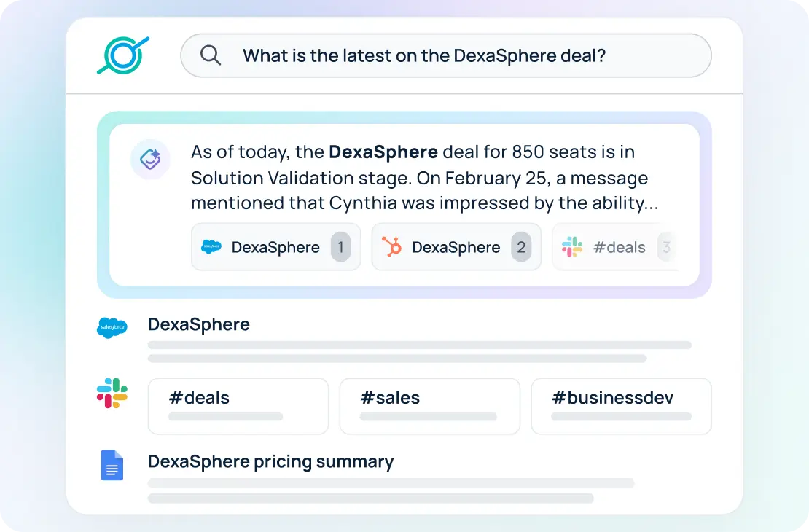The width and height of the screenshot is (809, 532).
Task: Open the #sales Slack channel card
Action: click(429, 406)
